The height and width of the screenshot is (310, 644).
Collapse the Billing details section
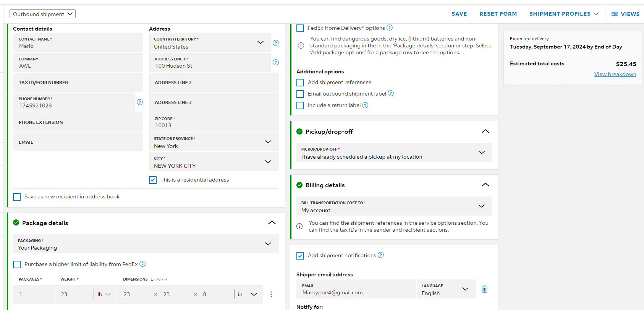point(485,185)
